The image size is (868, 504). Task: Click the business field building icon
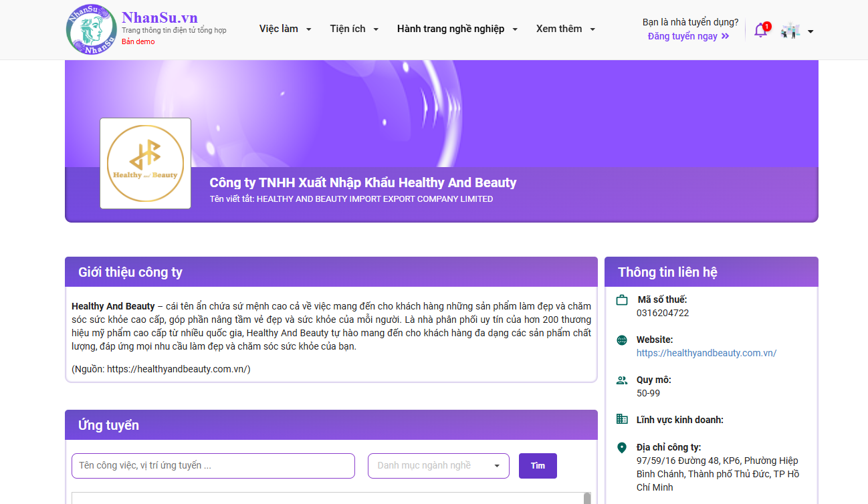coord(622,419)
